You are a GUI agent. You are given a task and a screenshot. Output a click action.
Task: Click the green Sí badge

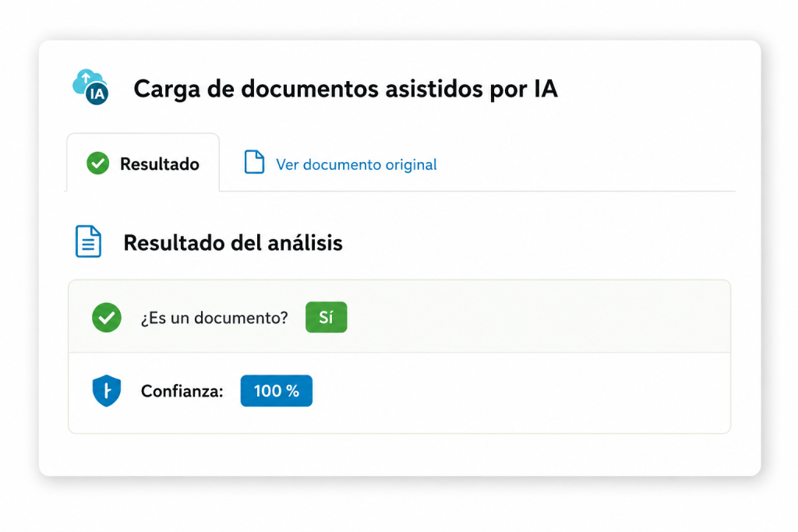[x=327, y=317]
